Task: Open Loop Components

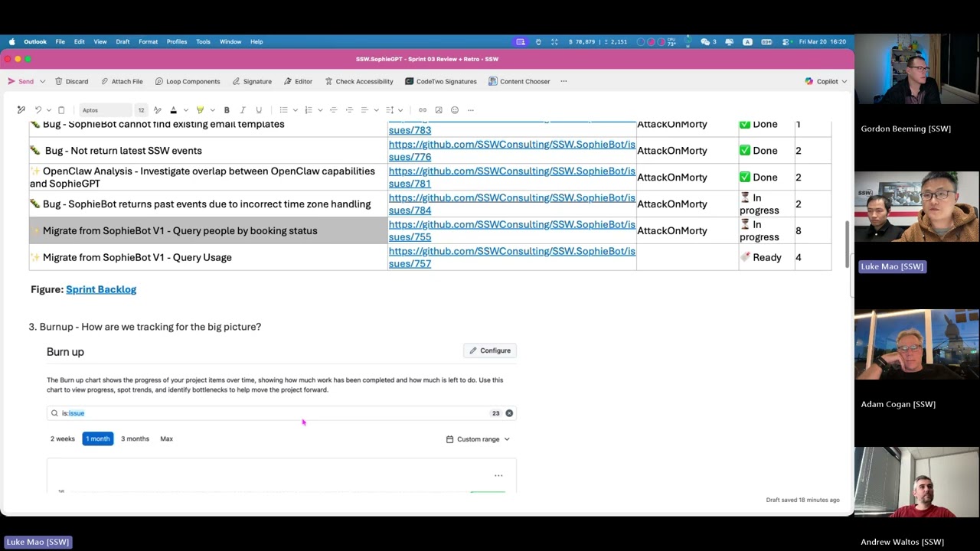Action: [188, 81]
